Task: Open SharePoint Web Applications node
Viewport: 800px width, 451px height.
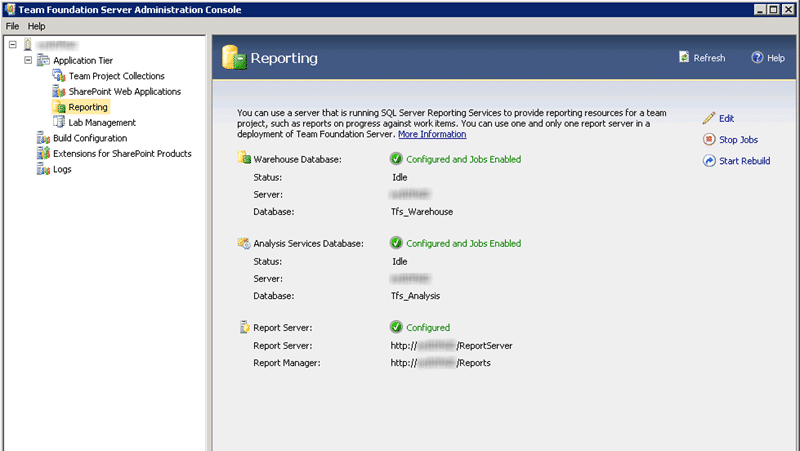Action: (125, 91)
